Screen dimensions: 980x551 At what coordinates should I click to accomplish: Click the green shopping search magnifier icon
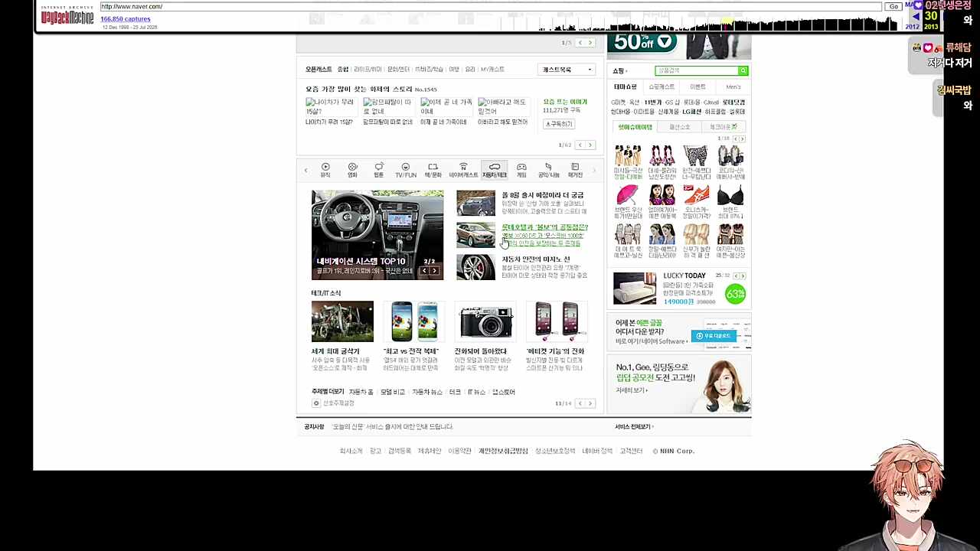click(x=743, y=70)
